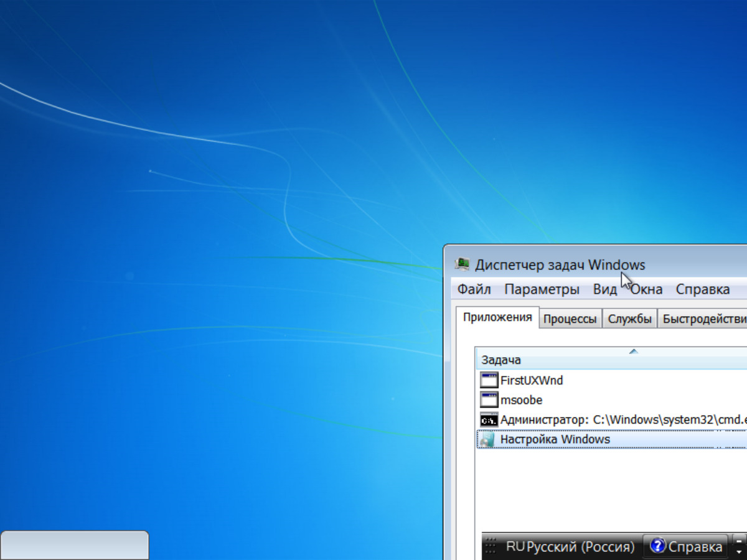
Task: Minimize the language bar with its small dash button
Action: [739, 541]
